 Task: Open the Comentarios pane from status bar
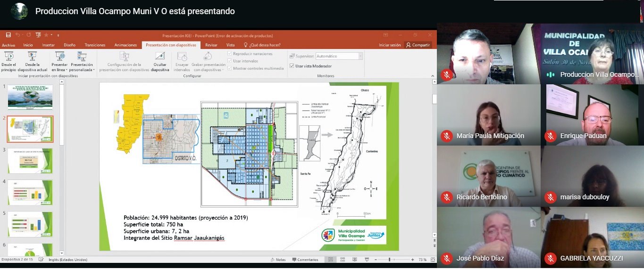[304, 260]
